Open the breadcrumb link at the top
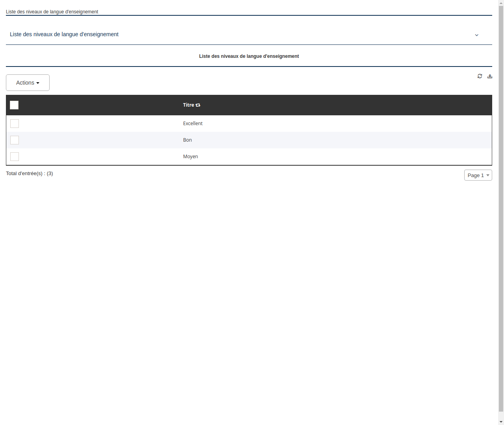Viewport: 504px width, 425px height. click(x=52, y=12)
